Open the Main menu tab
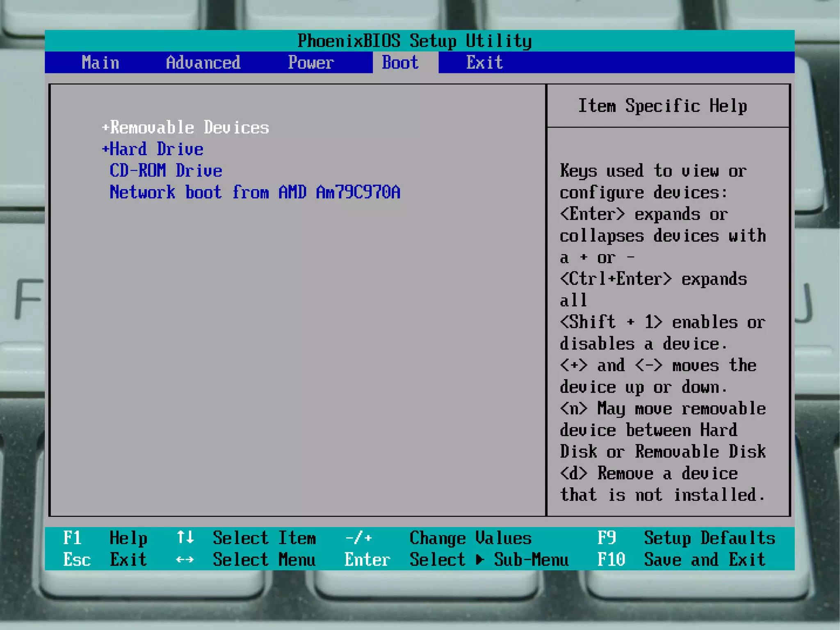The image size is (840, 630). coord(100,63)
